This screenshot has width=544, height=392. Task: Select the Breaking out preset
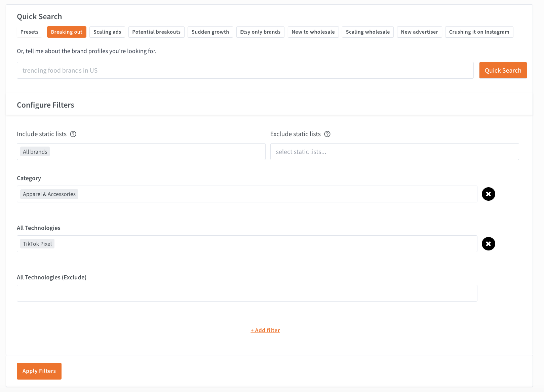[x=67, y=32]
